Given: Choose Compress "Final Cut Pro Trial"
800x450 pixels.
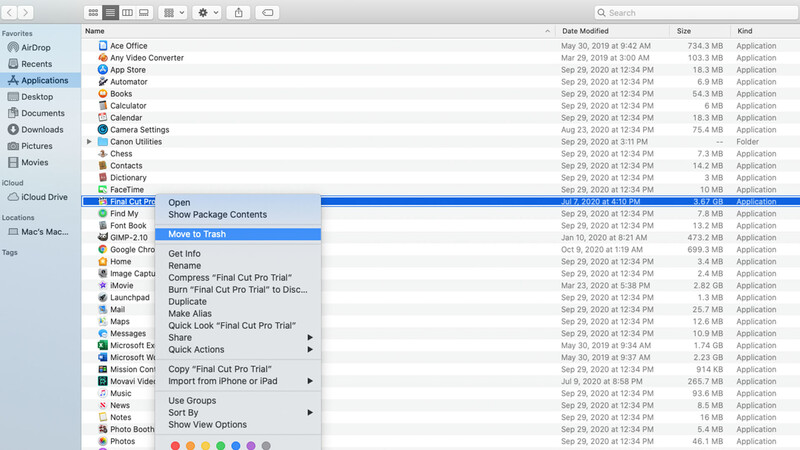Looking at the screenshot, I should [238, 278].
